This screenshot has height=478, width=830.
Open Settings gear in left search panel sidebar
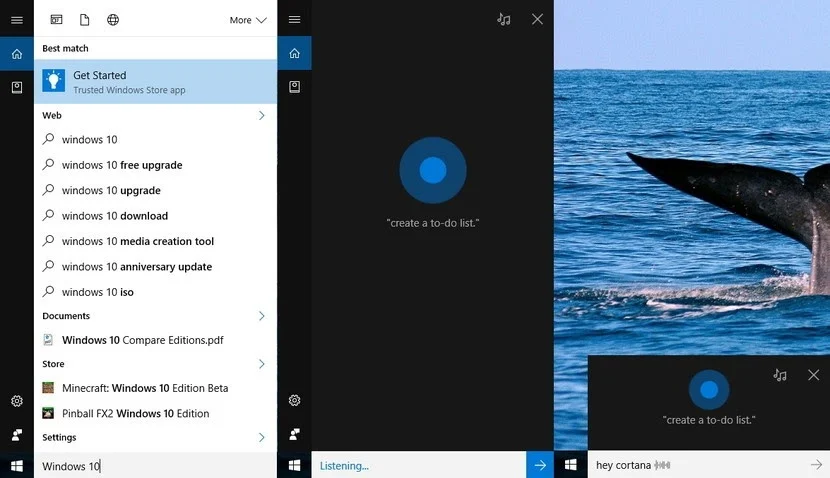click(x=17, y=401)
